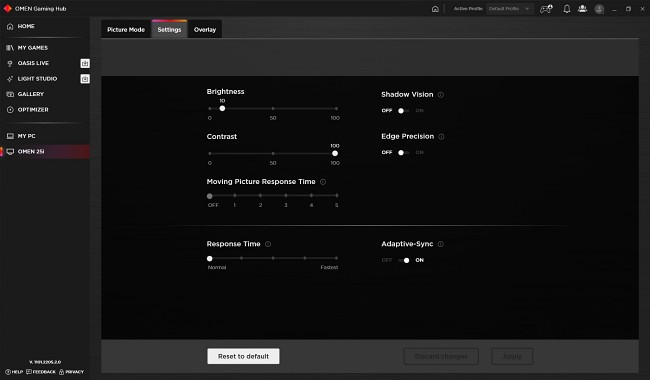Open the notifications bell icon

tap(567, 9)
